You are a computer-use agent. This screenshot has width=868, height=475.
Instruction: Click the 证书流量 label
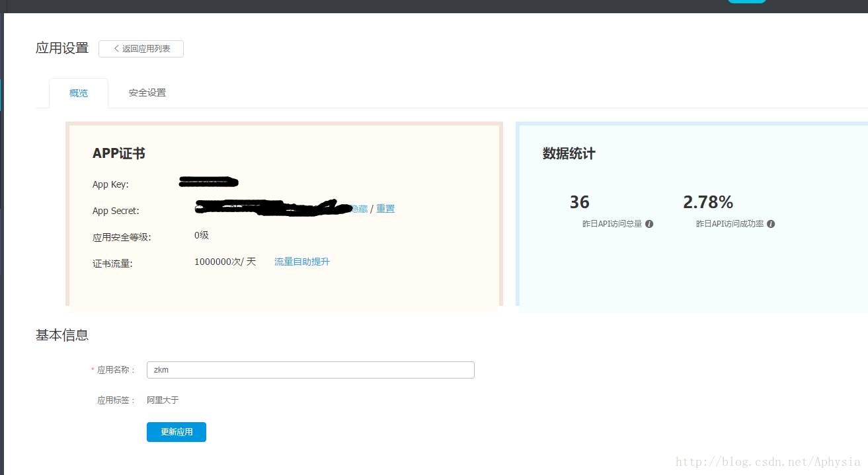[x=112, y=264]
